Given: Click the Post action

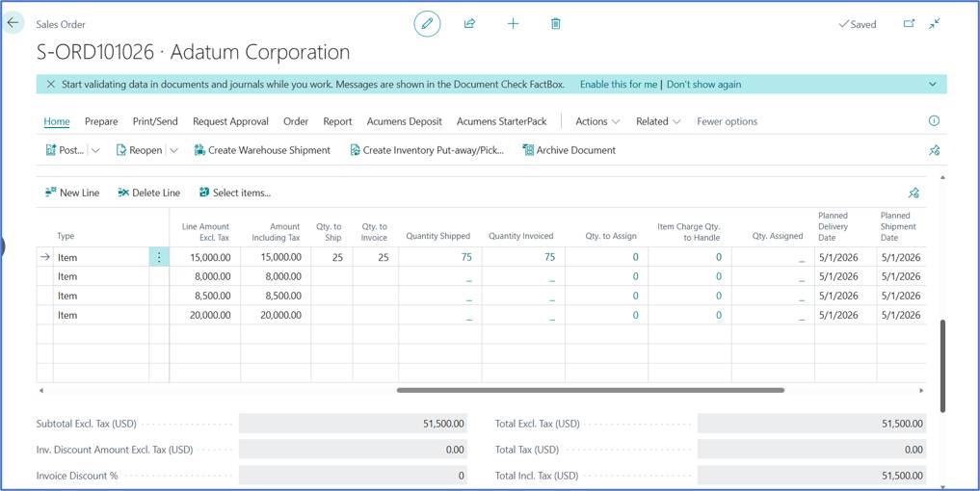Looking at the screenshot, I should click(x=65, y=150).
